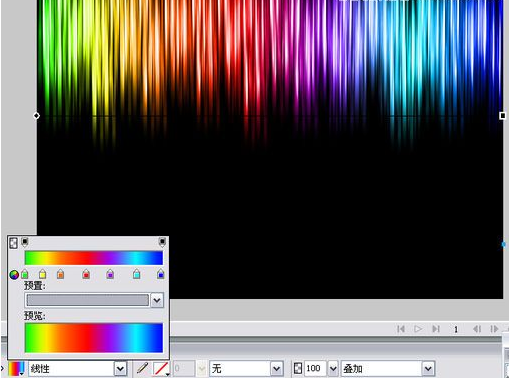The image size is (509, 378).
Task: Click the opacity toggle icon at popup top-left
Action: [x=13, y=243]
